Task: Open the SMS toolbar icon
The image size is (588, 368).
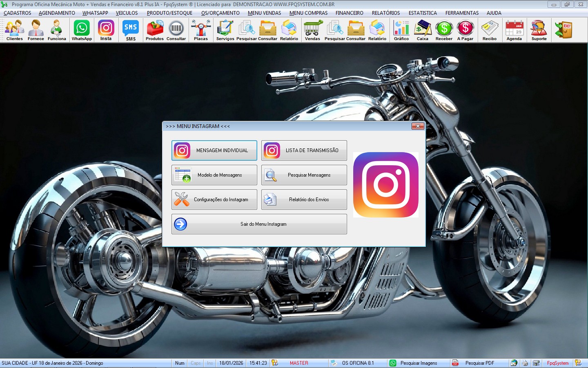Action: (x=131, y=30)
